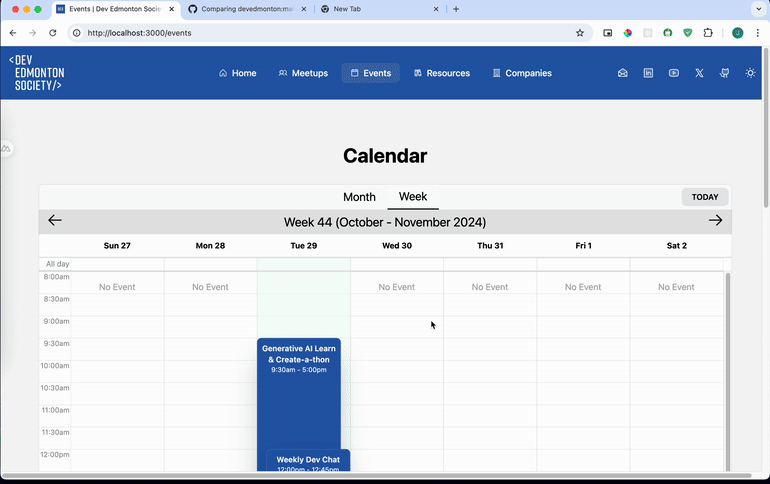
Task: Open the Chrome profile avatar
Action: click(x=738, y=33)
